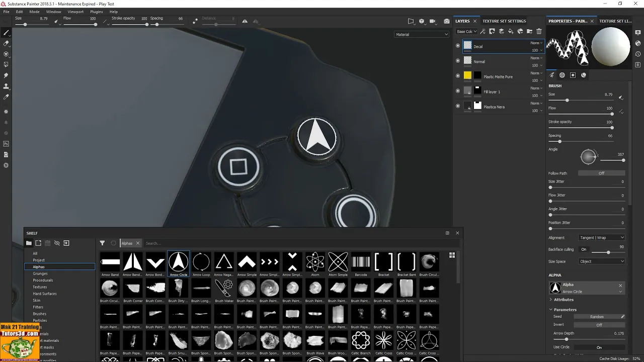Open the Alignment Tangent Wrap dropdown
The width and height of the screenshot is (644, 362).
pyautogui.click(x=601, y=237)
